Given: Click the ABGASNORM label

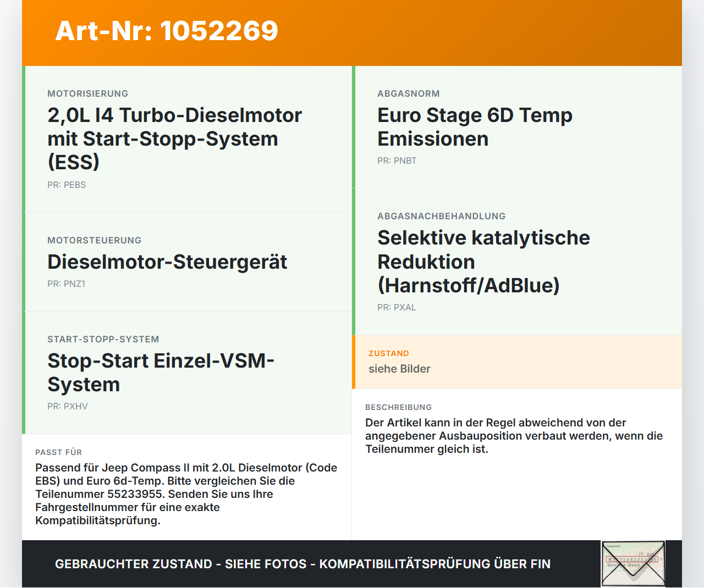Looking at the screenshot, I should click(x=409, y=93).
